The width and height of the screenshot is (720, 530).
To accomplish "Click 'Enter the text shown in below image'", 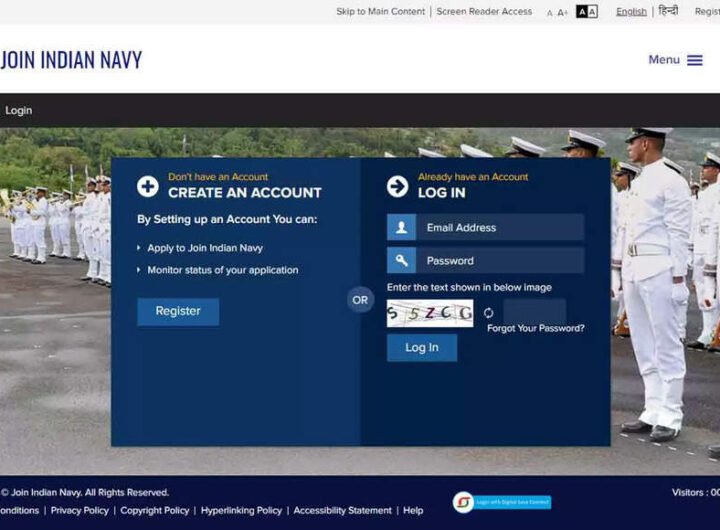I will pos(469,288).
